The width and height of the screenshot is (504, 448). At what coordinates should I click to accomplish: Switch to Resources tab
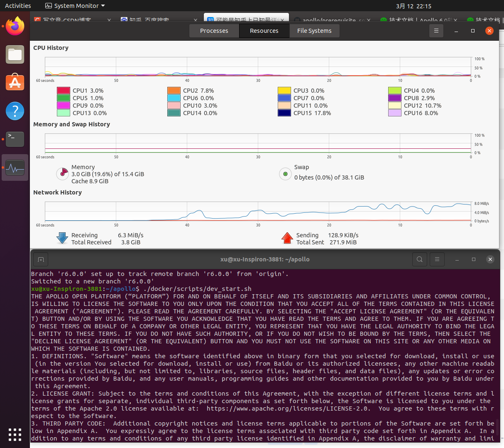click(264, 31)
